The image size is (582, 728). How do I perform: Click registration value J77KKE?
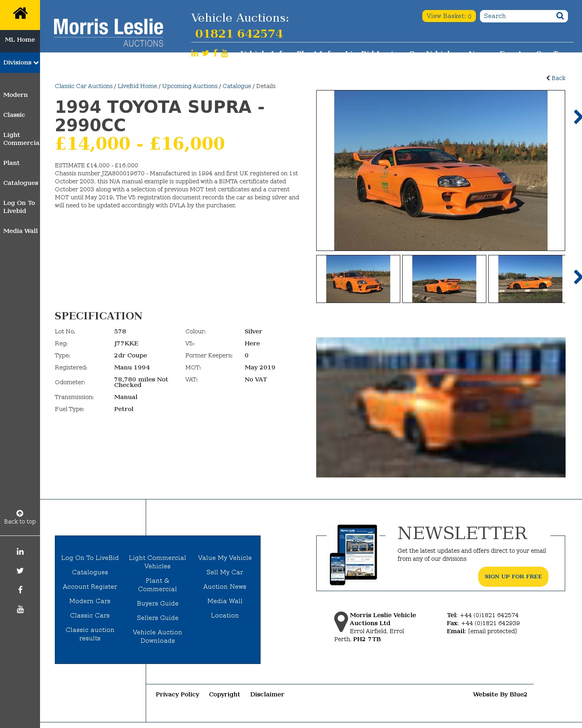126,343
